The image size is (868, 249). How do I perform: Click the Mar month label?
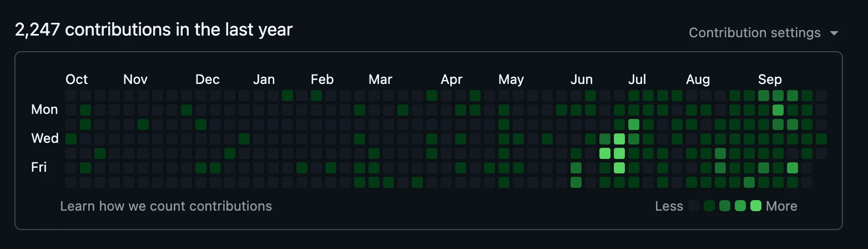[x=380, y=79]
